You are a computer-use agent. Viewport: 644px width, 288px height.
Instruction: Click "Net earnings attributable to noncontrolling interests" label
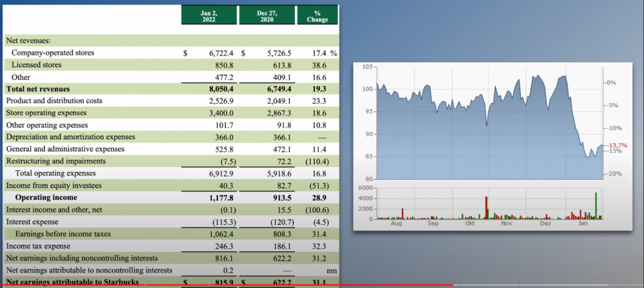tap(89, 271)
